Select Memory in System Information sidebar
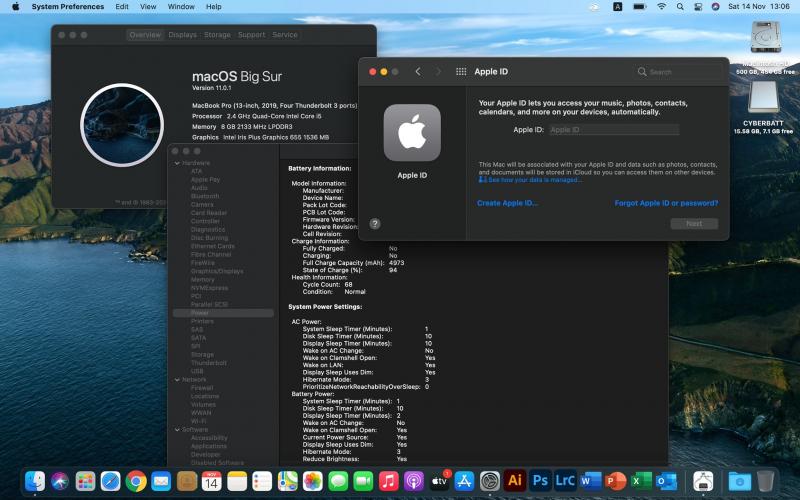Screen dimensions: 800x500 pyautogui.click(x=203, y=280)
